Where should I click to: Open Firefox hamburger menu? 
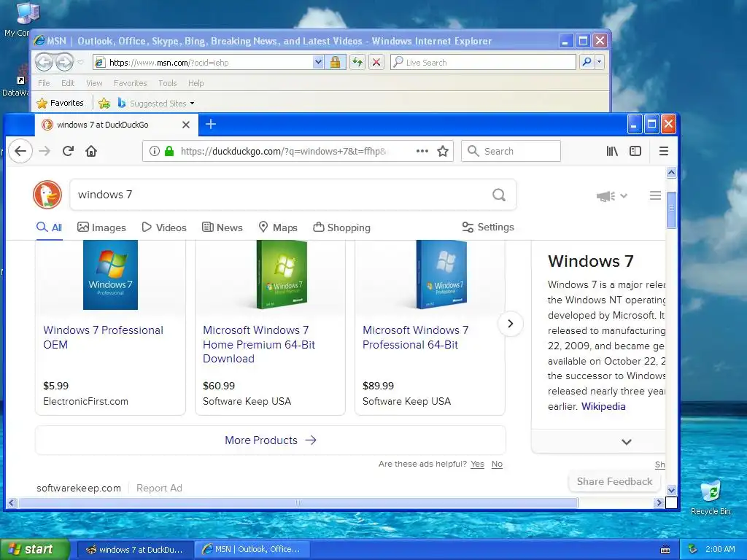pyautogui.click(x=664, y=152)
